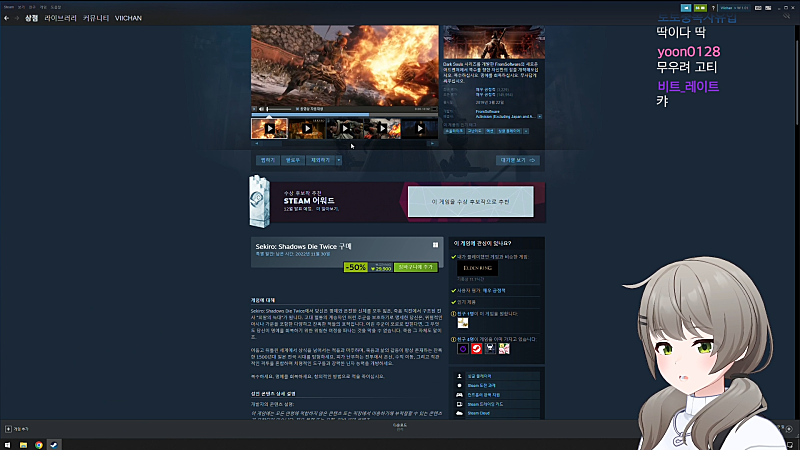Click the Big Picture mode icon in the top bar
The height and width of the screenshot is (450, 800).
pyautogui.click(x=768, y=8)
